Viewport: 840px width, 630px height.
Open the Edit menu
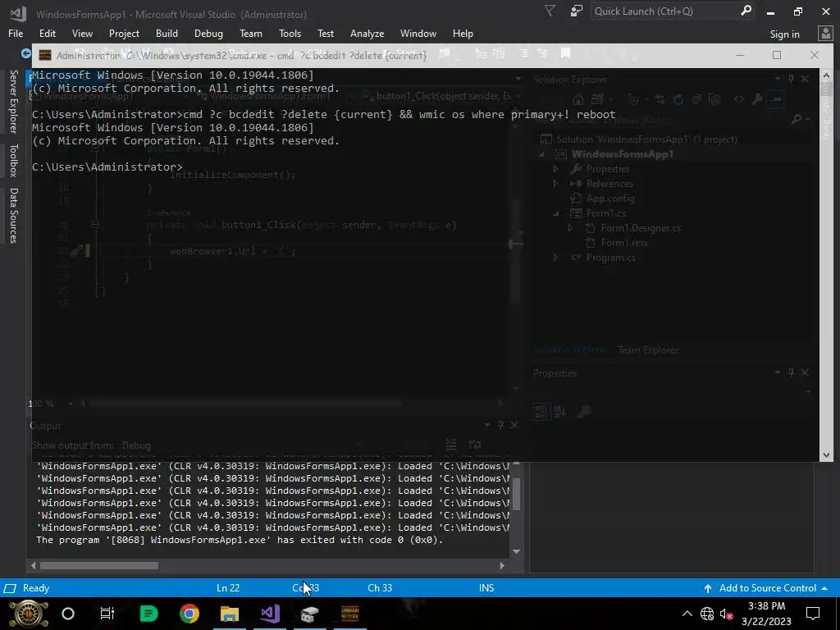coord(47,33)
